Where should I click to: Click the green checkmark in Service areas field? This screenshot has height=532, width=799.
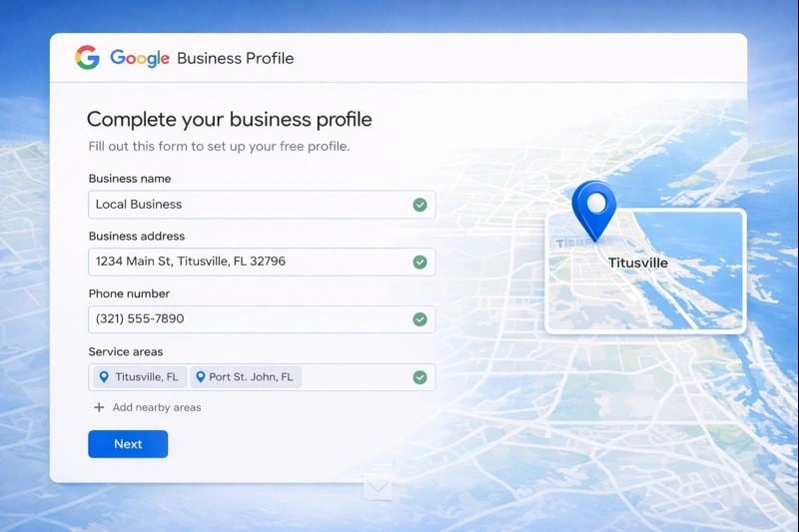[x=419, y=377]
